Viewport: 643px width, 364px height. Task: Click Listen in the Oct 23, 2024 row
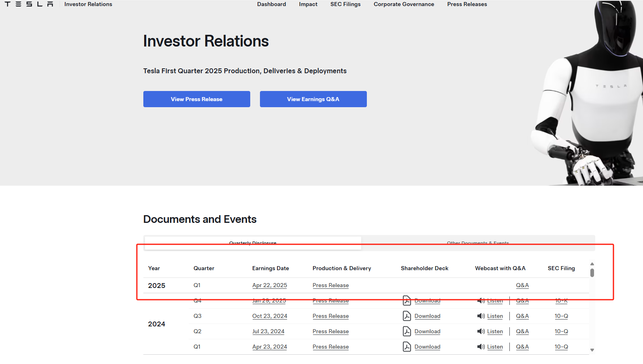pyautogui.click(x=495, y=316)
